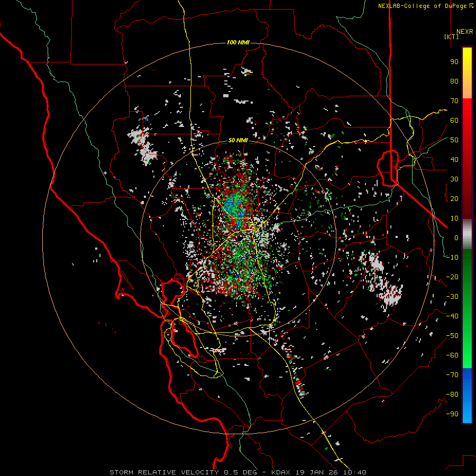Click STORM RELATIVE VELOCITY in the bottom caption
Image resolution: width=476 pixels, height=476 pixels.
click(x=164, y=472)
